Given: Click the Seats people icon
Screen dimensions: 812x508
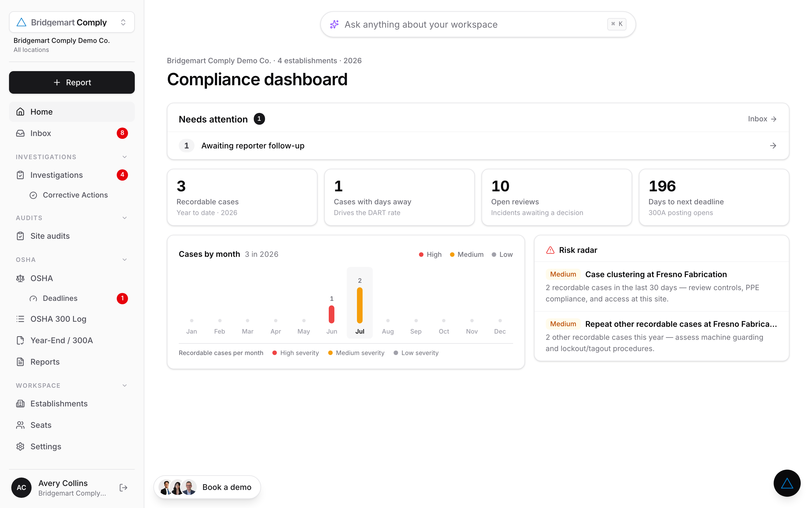Looking at the screenshot, I should tap(21, 425).
